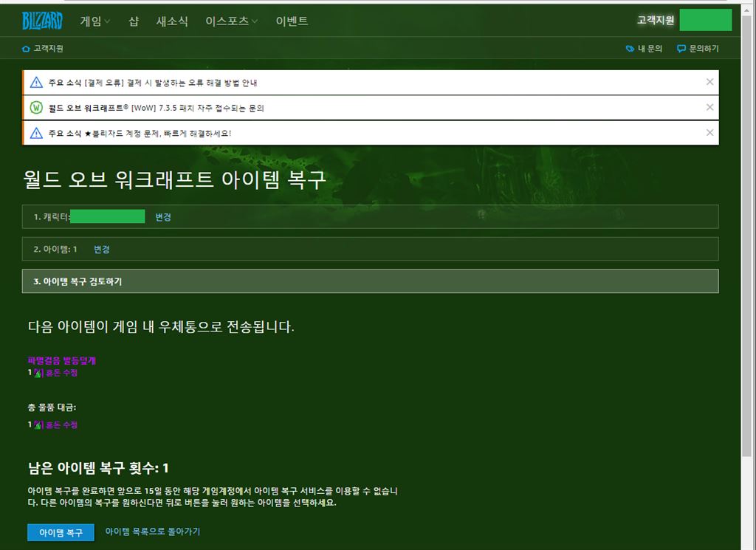
Task: Click the text 다음 아이템이 게임 내 우체통으로 전송됩니다.
Action: point(161,327)
